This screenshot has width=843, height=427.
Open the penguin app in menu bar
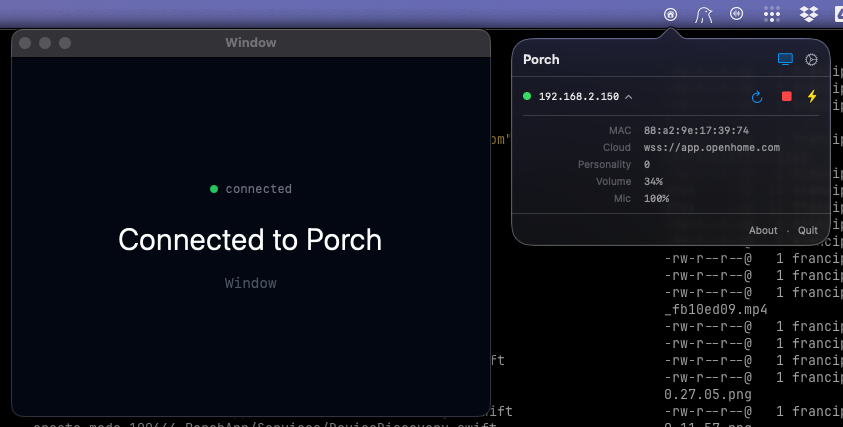point(703,15)
